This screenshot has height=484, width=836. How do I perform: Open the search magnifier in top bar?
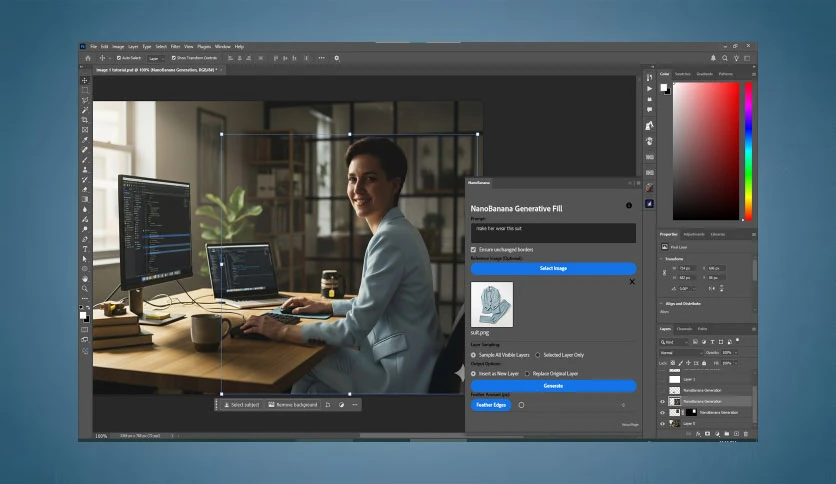click(725, 58)
